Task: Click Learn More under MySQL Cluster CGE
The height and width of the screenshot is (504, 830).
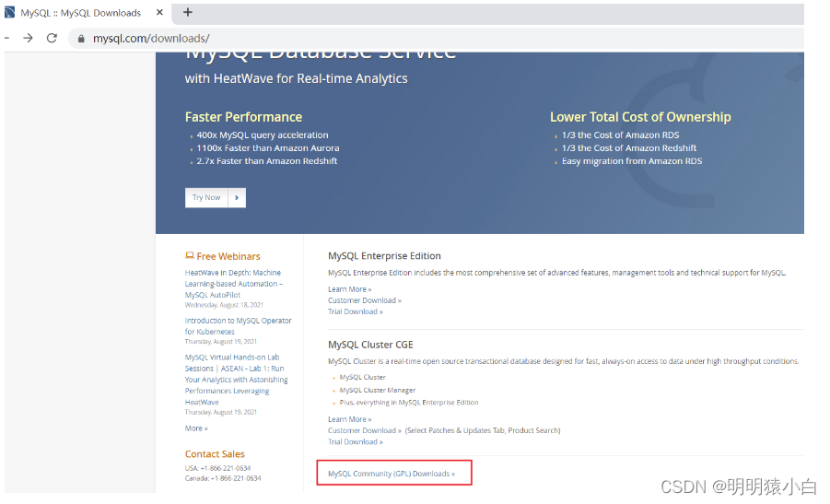Action: 350,419
